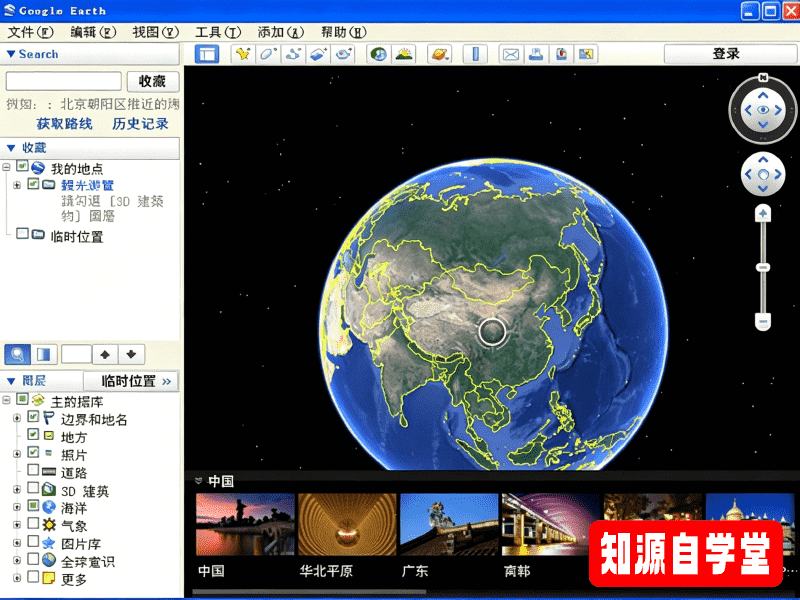Uncheck 我的地点 checkbox
Viewport: 800px width, 600px height.
[22, 165]
